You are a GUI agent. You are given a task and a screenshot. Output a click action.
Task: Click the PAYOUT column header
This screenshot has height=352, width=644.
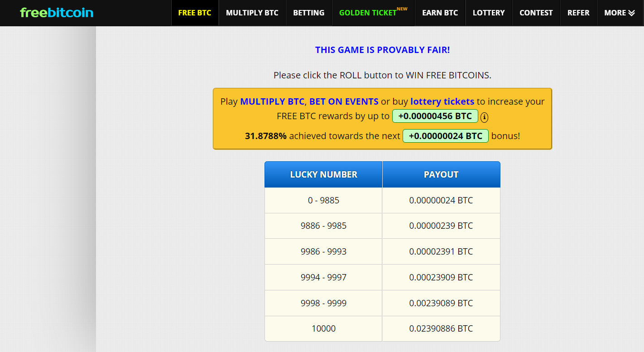(442, 174)
